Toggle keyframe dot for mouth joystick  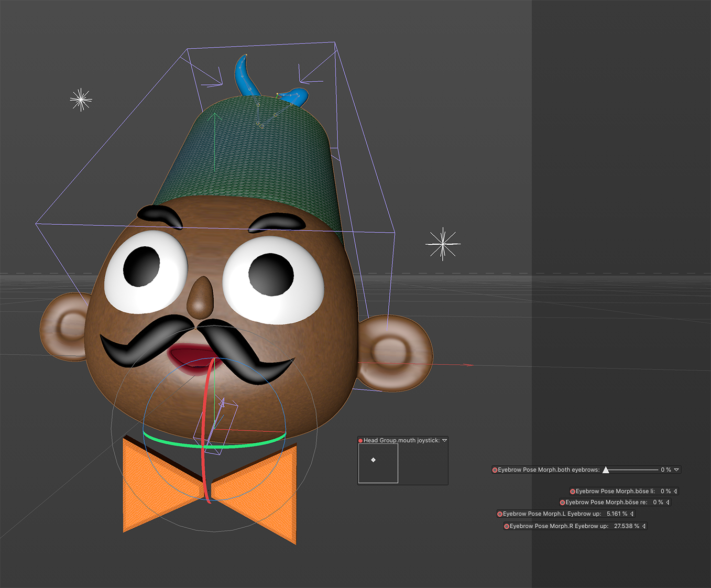(x=360, y=441)
